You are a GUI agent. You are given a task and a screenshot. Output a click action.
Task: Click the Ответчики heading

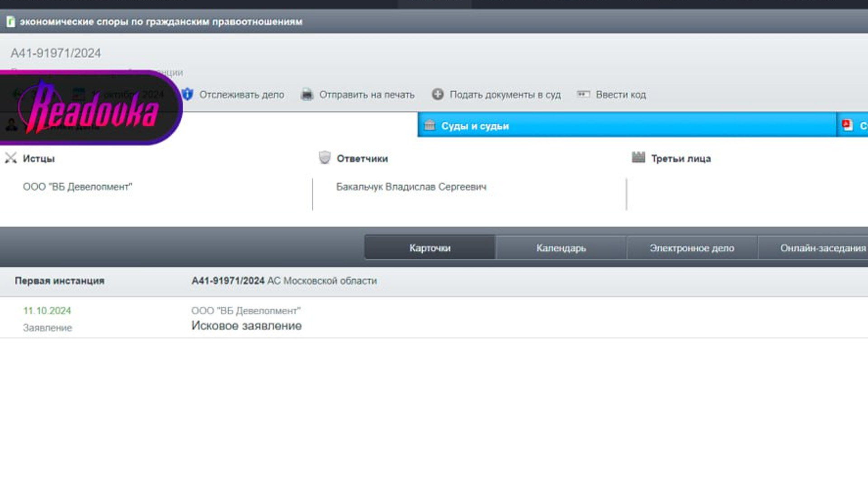click(x=362, y=159)
